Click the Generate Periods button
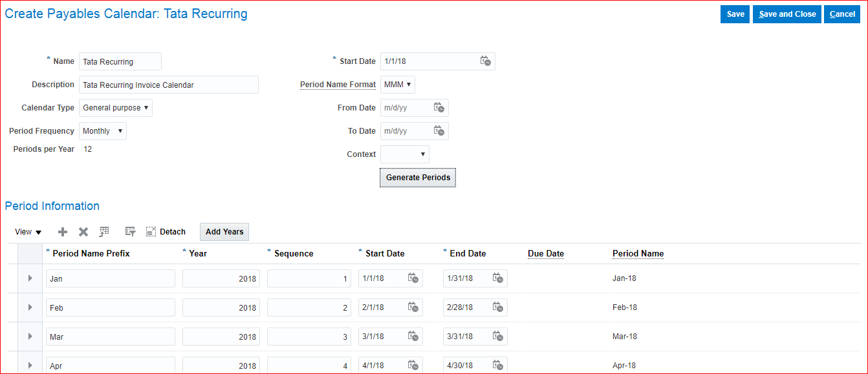Image resolution: width=868 pixels, height=374 pixels. (418, 178)
